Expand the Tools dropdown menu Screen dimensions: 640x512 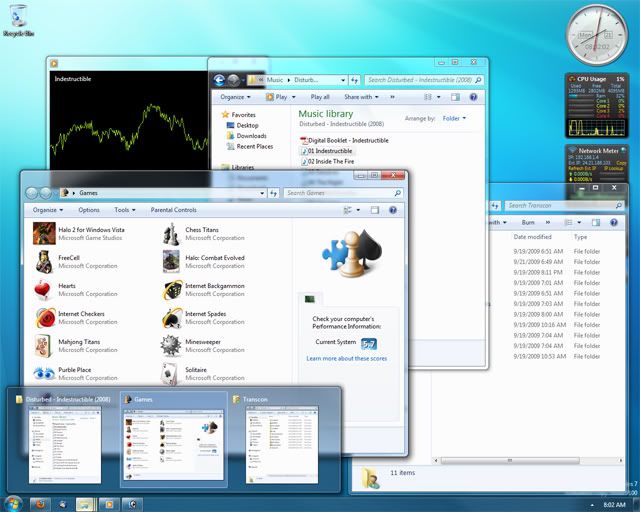tap(124, 210)
